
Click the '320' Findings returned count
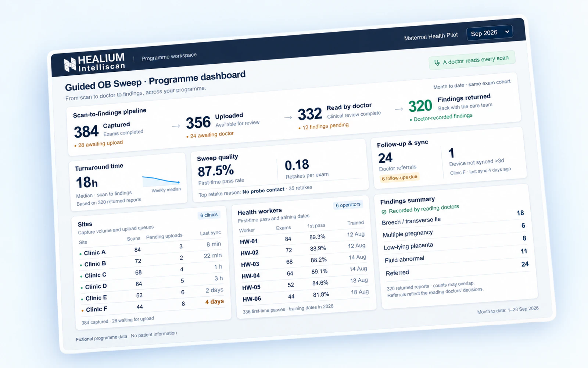click(x=420, y=106)
